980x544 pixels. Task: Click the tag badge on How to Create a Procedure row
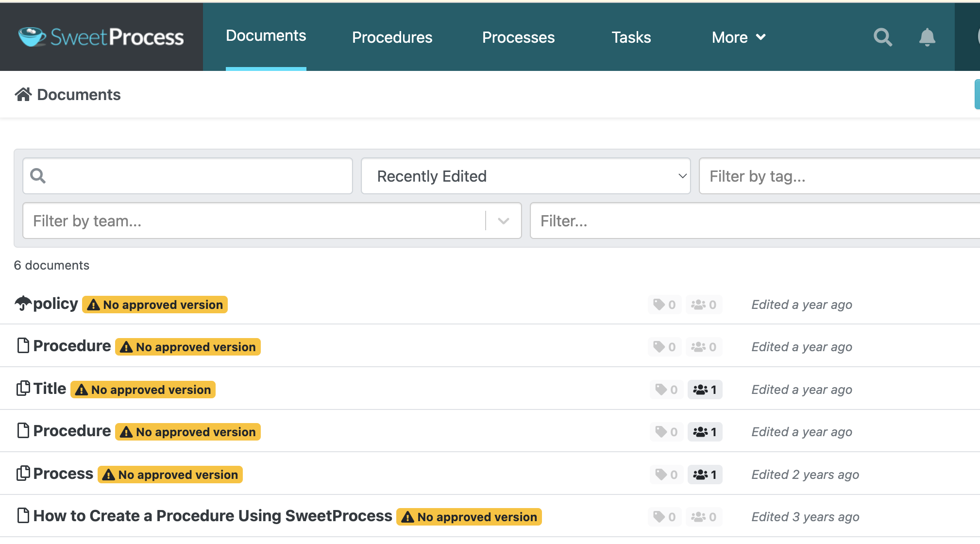(664, 517)
